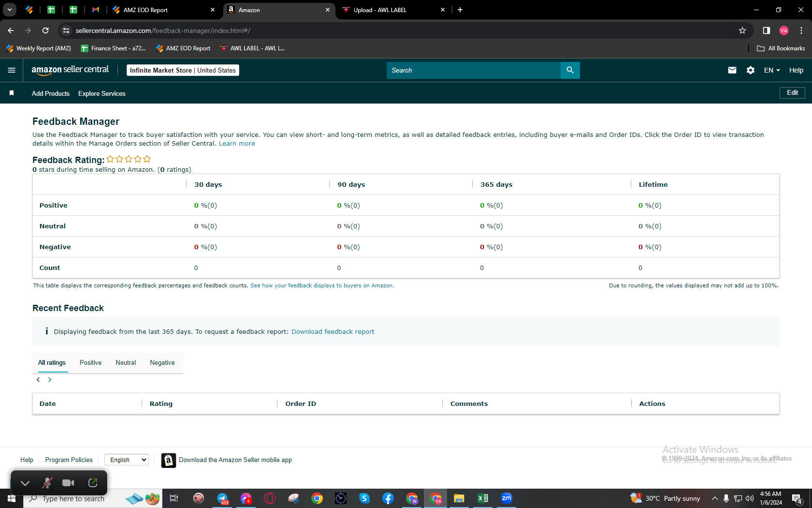Select the Neutral feedback tab
The image size is (812, 508).
[x=126, y=363]
